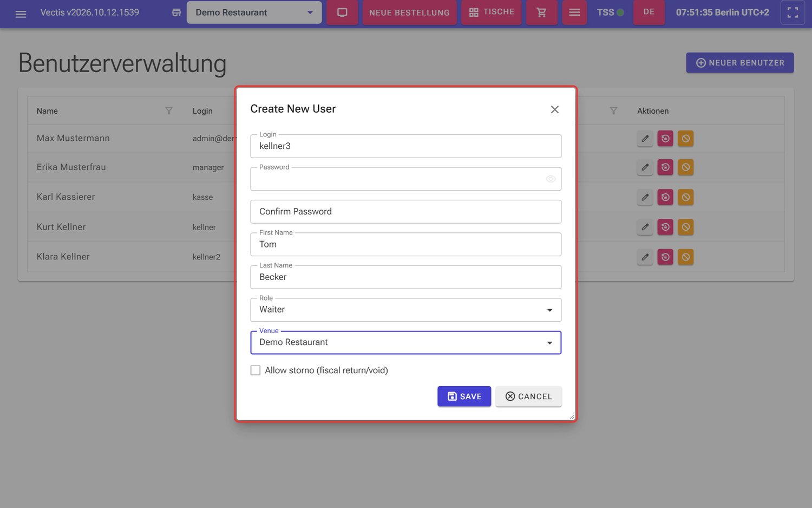
Task: Open filter icon left of Aktionen column
Action: [x=613, y=110]
